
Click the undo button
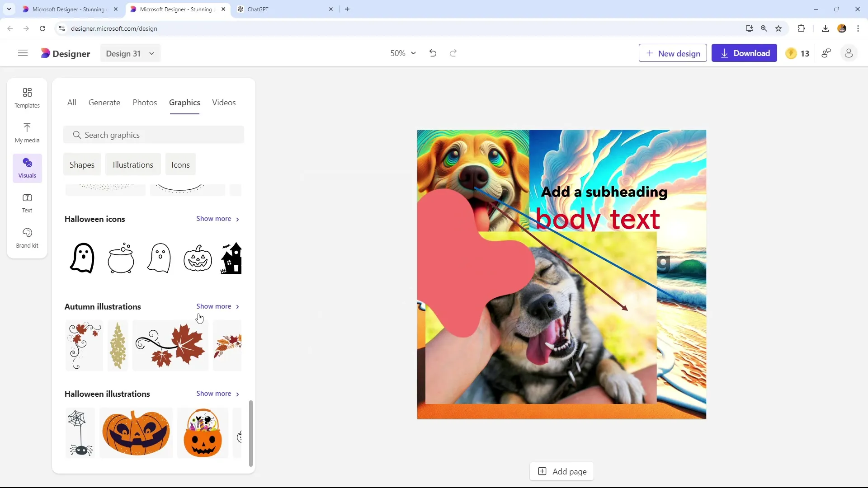tap(434, 54)
